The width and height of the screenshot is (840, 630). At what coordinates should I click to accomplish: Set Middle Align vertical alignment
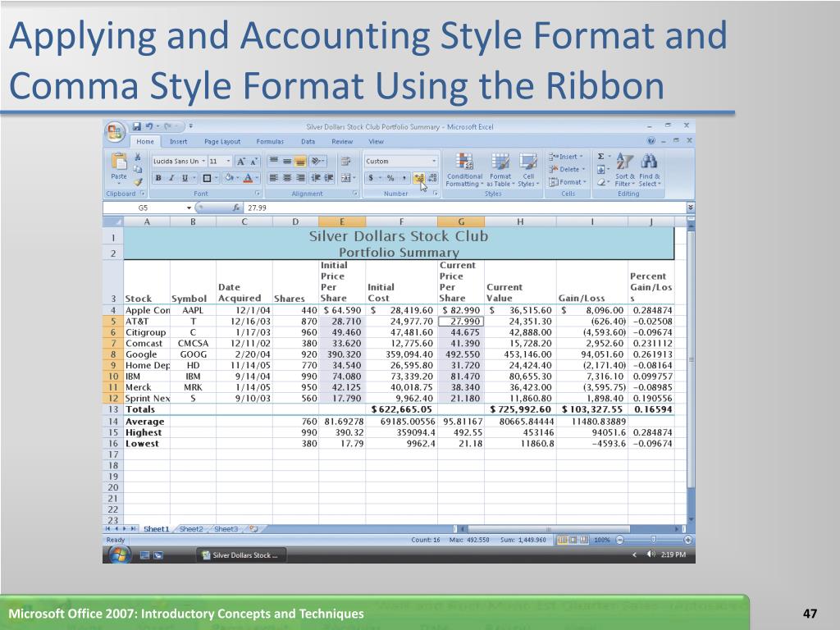click(287, 161)
